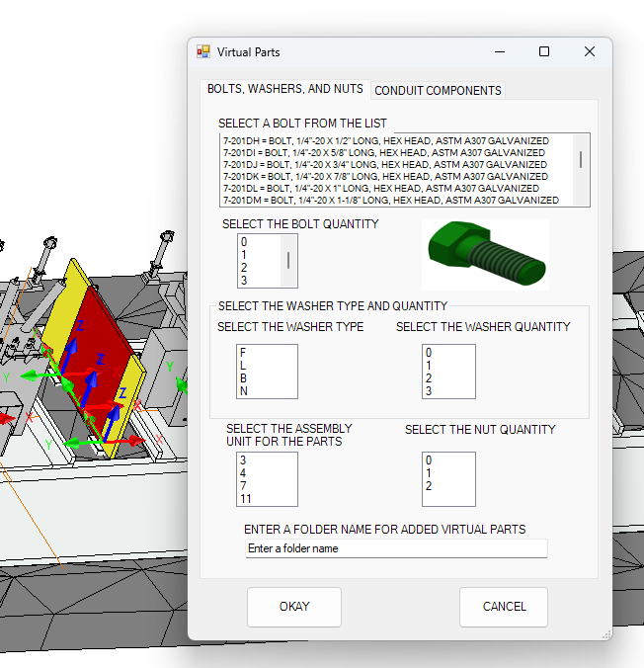
Task: Choose washer quantity 0
Action: point(448,353)
